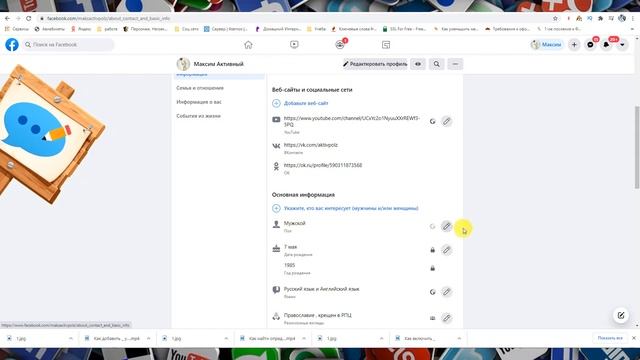Reload the page with refresh icon
The image size is (640, 360).
pyautogui.click(x=29, y=18)
